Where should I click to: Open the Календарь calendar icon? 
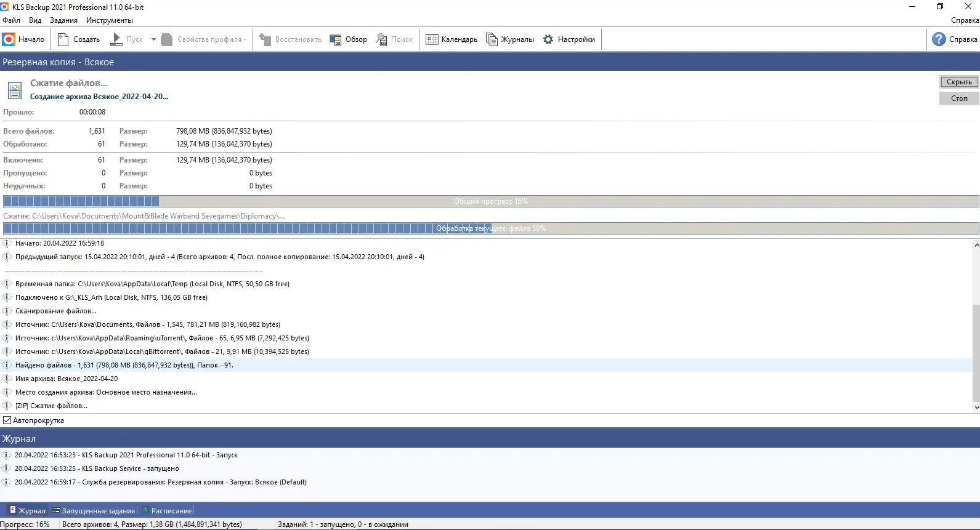pyautogui.click(x=432, y=39)
